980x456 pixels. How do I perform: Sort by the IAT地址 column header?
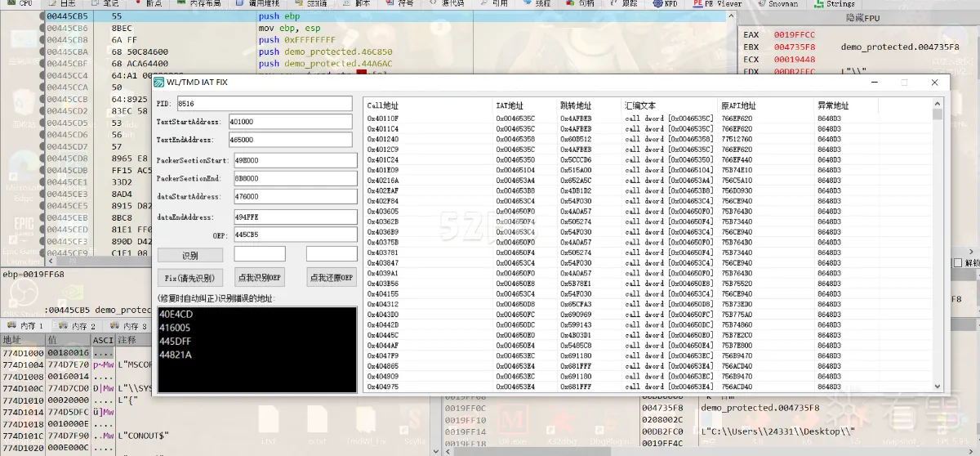coord(524,105)
